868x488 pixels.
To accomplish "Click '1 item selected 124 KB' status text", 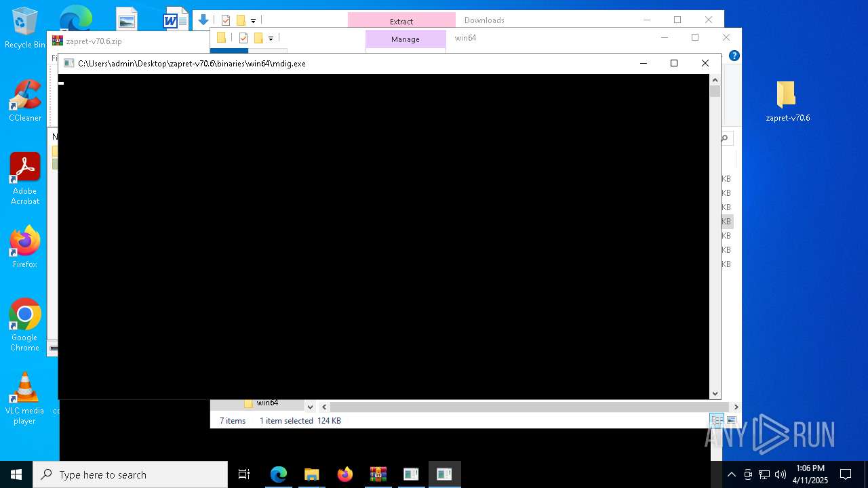I will click(x=300, y=421).
